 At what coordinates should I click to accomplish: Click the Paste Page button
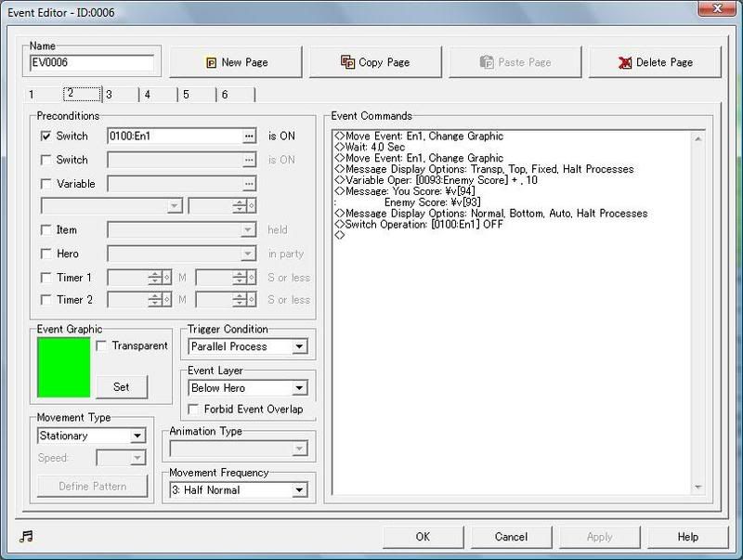pyautogui.click(x=515, y=62)
